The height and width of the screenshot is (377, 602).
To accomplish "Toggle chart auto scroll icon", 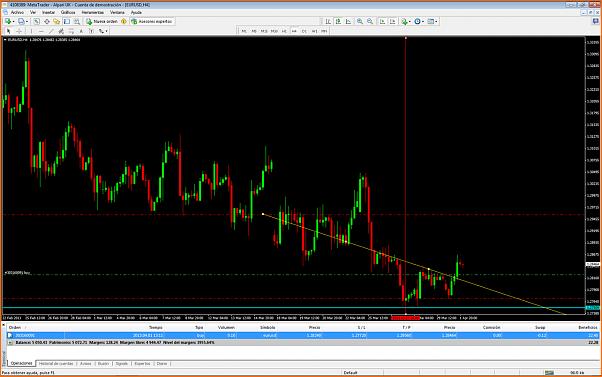I will point(382,21).
